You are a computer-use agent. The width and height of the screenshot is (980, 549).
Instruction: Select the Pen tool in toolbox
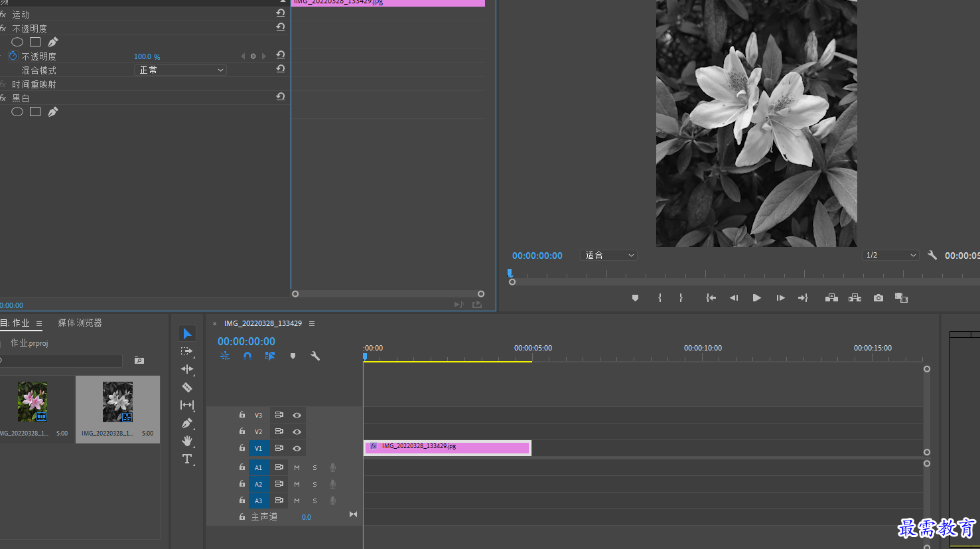tap(187, 423)
